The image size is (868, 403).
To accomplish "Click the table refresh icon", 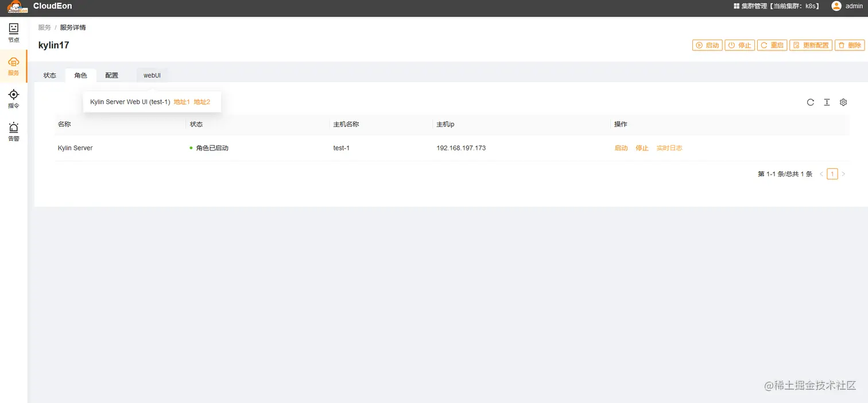I will coord(811,102).
